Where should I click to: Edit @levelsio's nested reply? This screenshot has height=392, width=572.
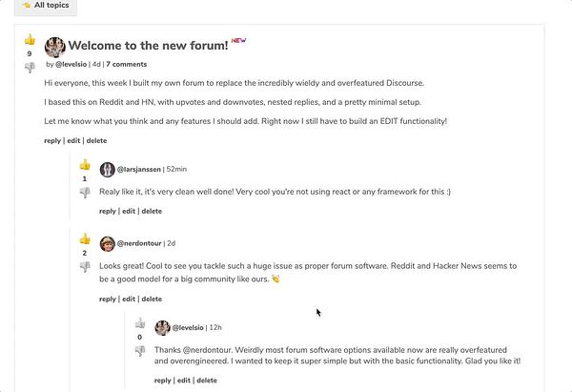(x=184, y=381)
